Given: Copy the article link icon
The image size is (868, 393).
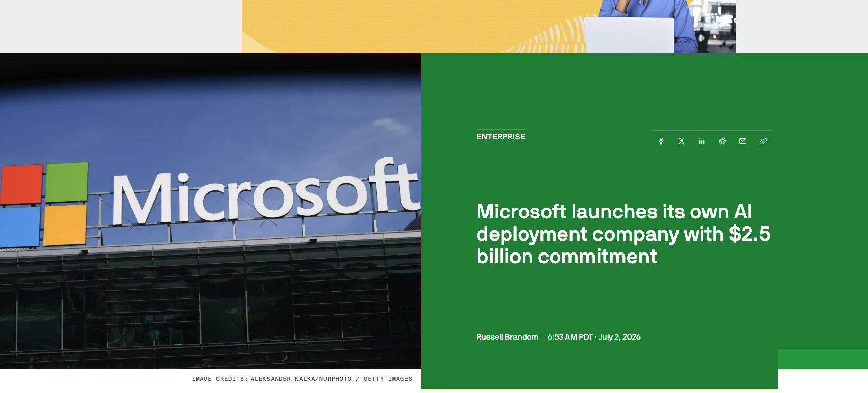Looking at the screenshot, I should [763, 141].
